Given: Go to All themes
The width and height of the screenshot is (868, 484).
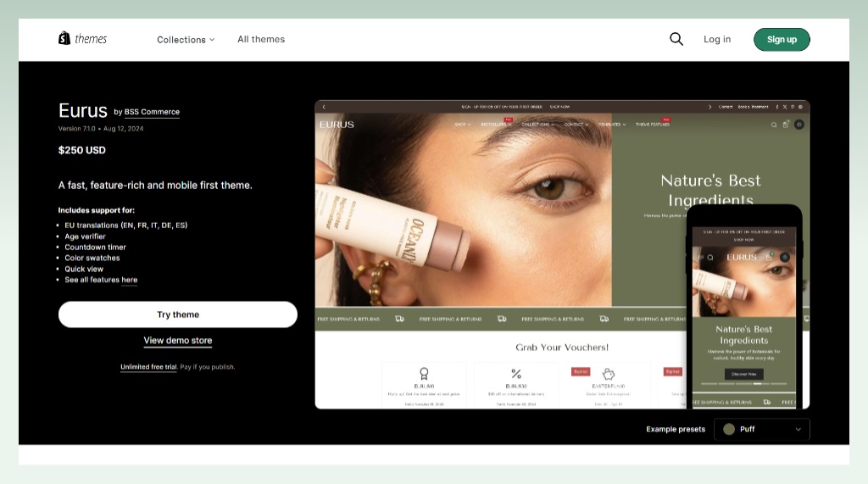Looking at the screenshot, I should point(261,39).
